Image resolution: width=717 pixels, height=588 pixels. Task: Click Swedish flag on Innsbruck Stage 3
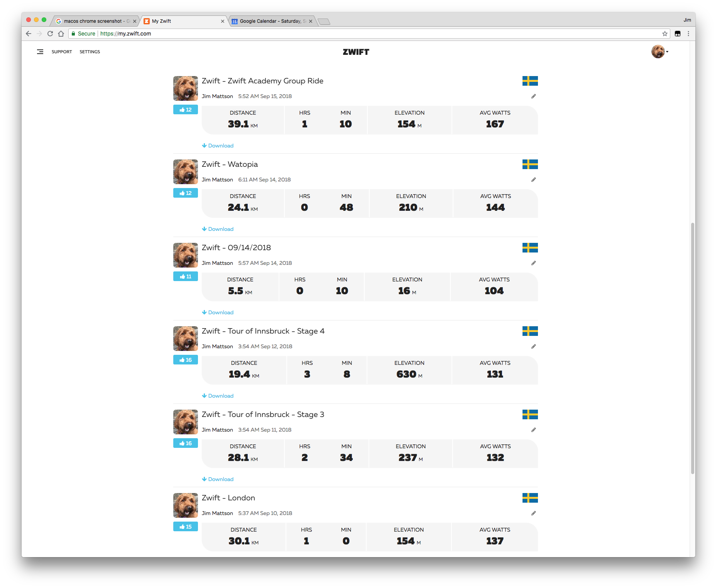pyautogui.click(x=530, y=414)
